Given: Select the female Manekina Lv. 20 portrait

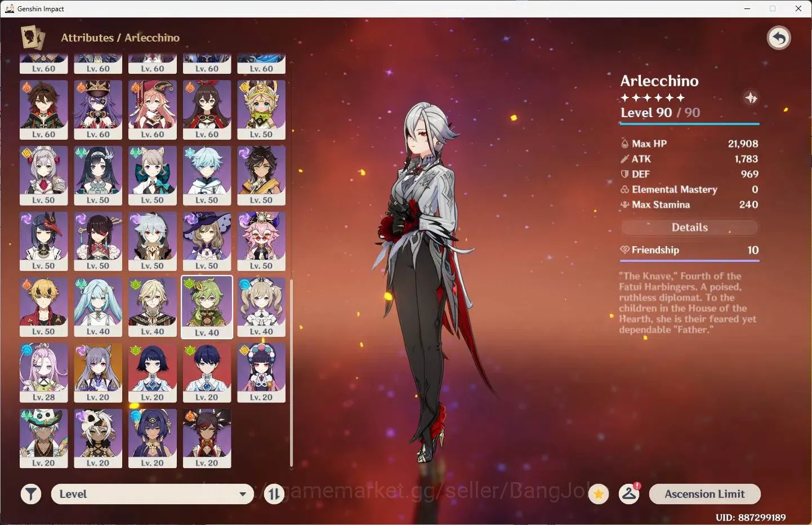Looking at the screenshot, I should (x=153, y=373).
